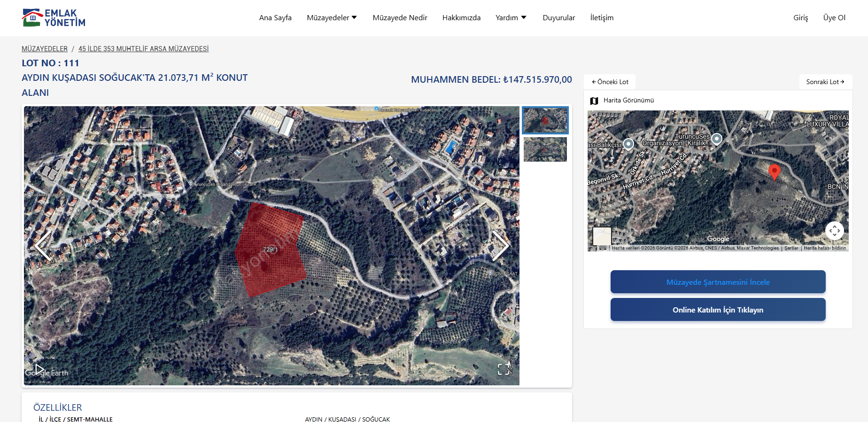Screen dimensions: 868x422
Task: Open map keyboard shortcuts icon
Action: 603,248
